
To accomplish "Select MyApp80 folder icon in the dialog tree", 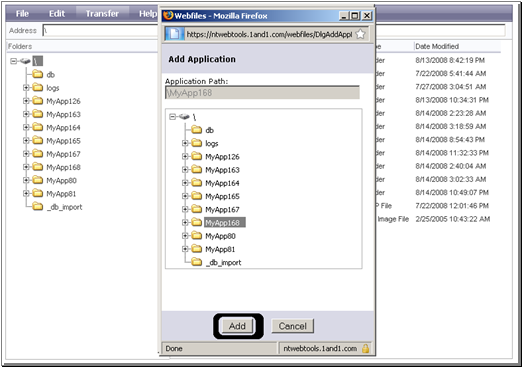I will click(197, 235).
